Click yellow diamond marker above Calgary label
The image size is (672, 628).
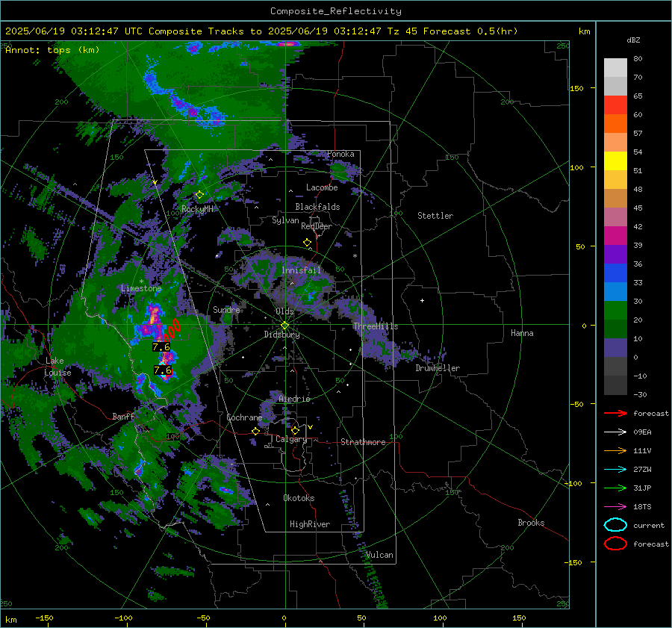[x=295, y=430]
